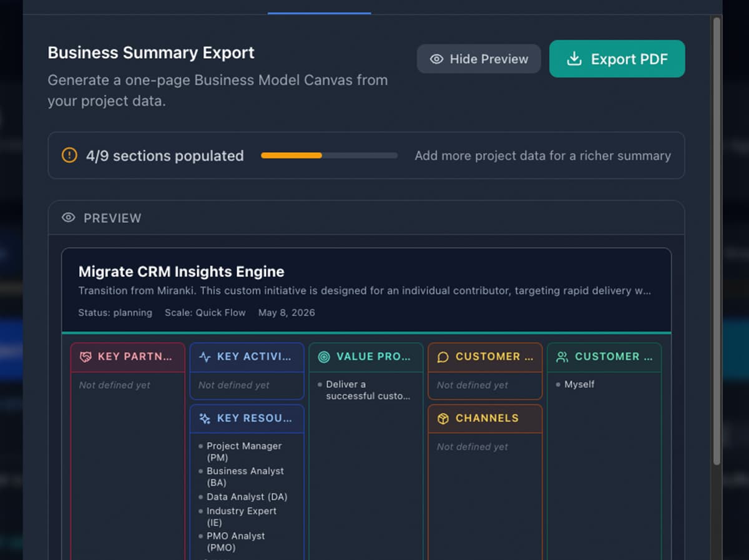Viewport: 749px width, 560px height.
Task: Click the download icon in Export PDF
Action: 574,59
